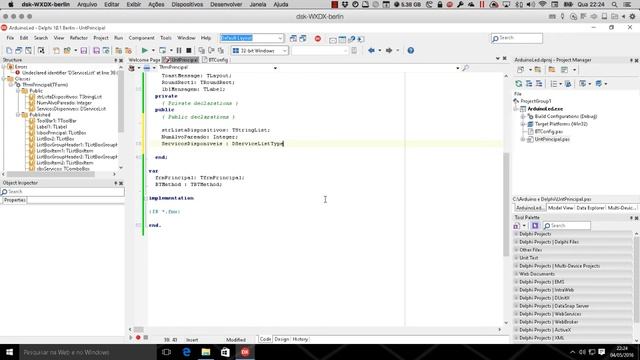The height and width of the screenshot is (360, 640).
Task: Select BTConfig.pas in Project Manager
Action: point(549,132)
